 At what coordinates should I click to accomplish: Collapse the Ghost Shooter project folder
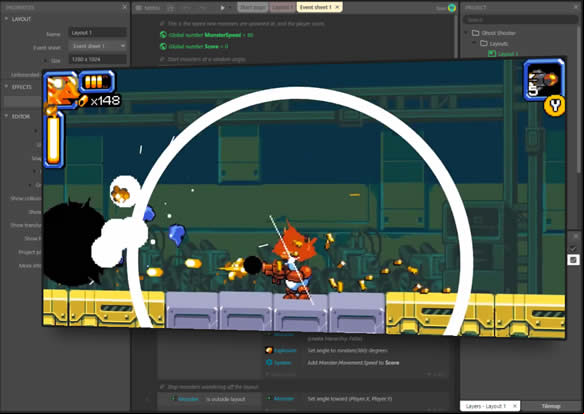(466, 33)
